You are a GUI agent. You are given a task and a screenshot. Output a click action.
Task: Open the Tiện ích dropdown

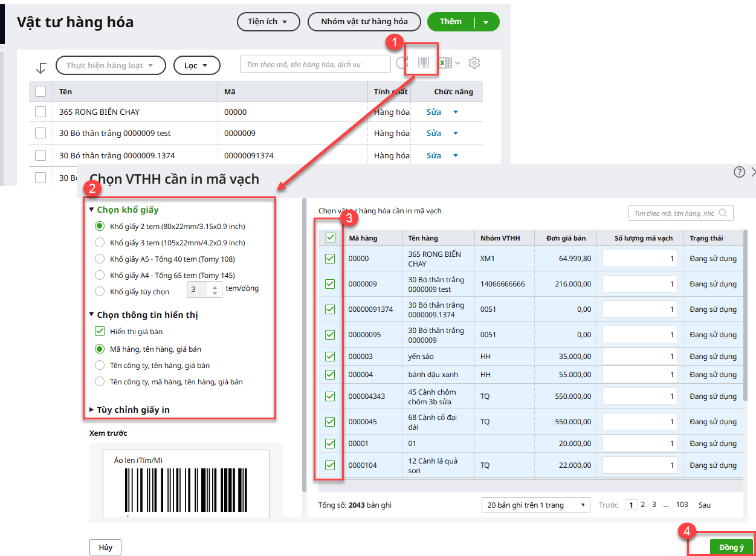point(268,22)
